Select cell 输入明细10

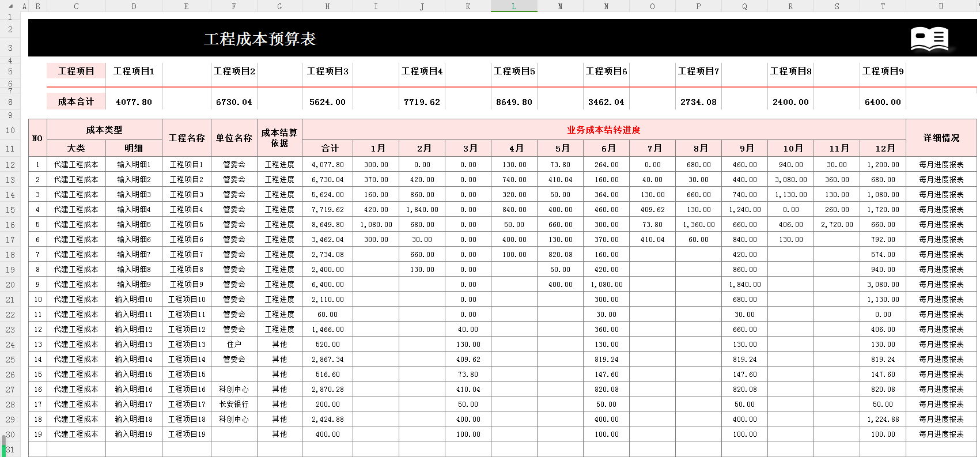(134, 299)
